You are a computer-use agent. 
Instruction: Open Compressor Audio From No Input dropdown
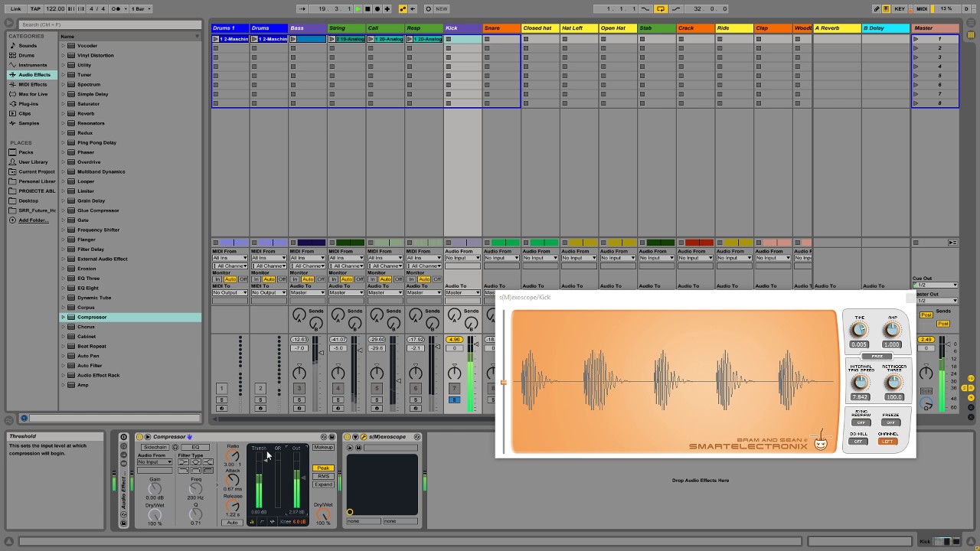click(x=155, y=462)
